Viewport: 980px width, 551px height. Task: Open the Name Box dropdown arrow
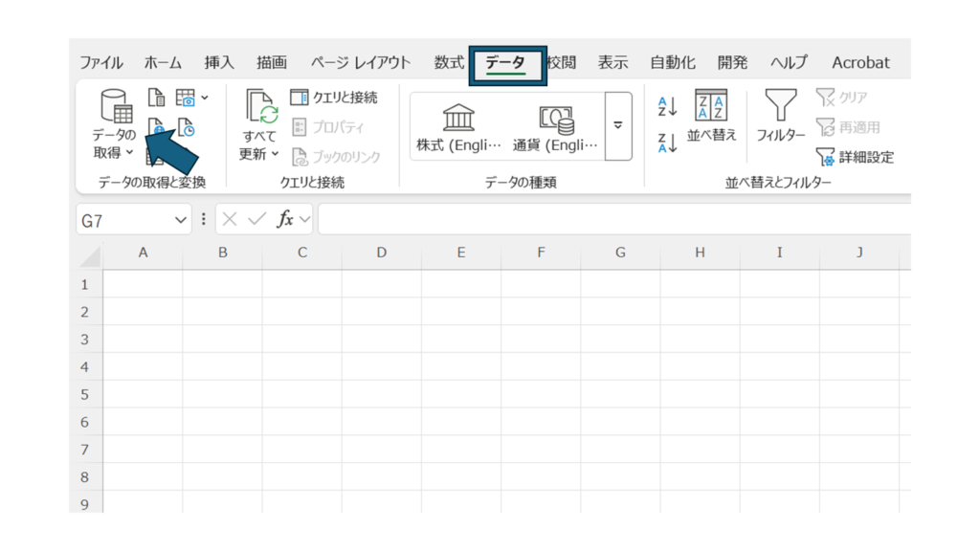(182, 220)
